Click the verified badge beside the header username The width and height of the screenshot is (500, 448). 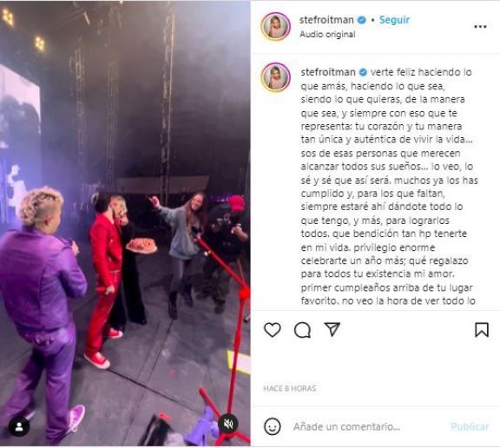coord(361,20)
